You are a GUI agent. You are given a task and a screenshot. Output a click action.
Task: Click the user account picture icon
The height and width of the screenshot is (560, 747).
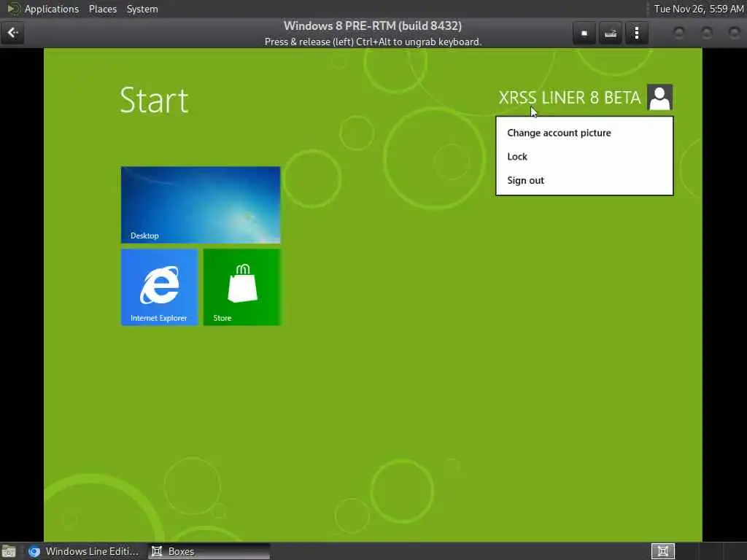[x=659, y=97]
